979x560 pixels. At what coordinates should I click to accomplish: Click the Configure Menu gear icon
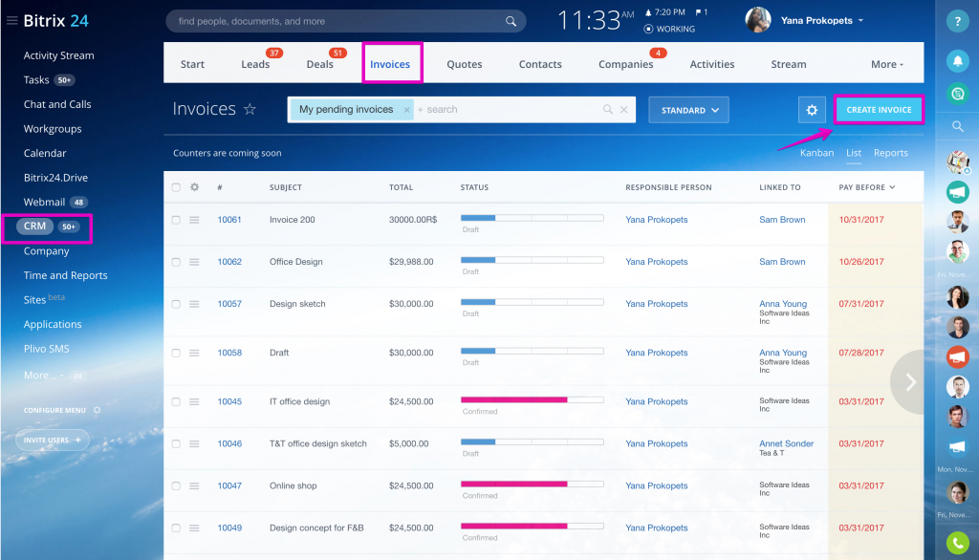click(x=97, y=410)
